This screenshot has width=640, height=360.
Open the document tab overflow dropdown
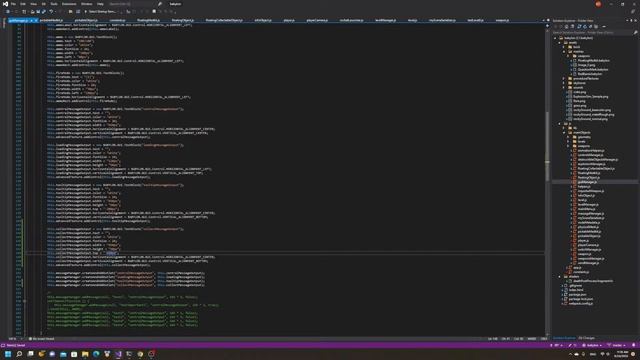click(543, 20)
